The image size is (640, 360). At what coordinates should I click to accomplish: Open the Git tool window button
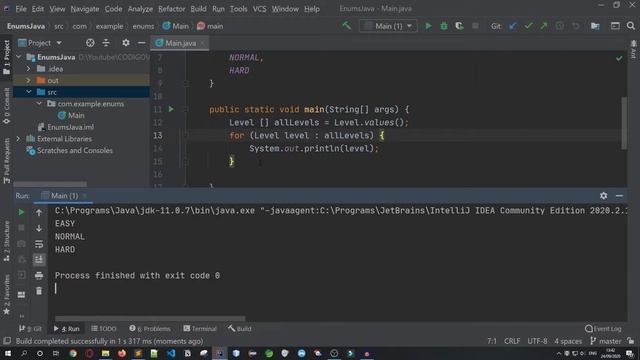coord(30,329)
